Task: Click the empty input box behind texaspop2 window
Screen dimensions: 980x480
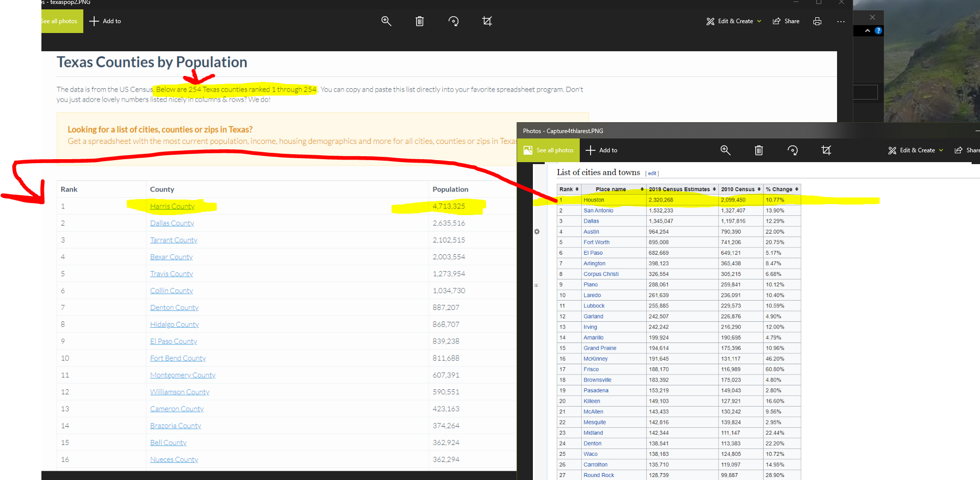Action: click(866, 92)
